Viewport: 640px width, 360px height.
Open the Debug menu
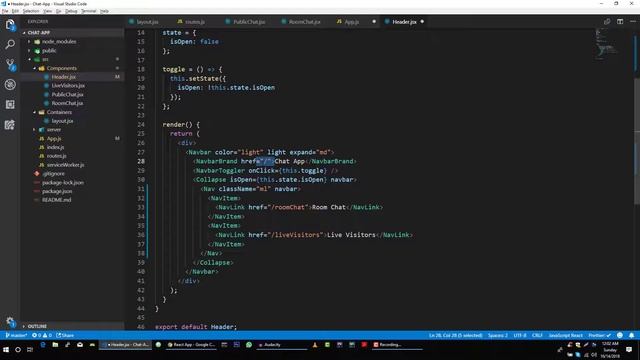click(71, 11)
